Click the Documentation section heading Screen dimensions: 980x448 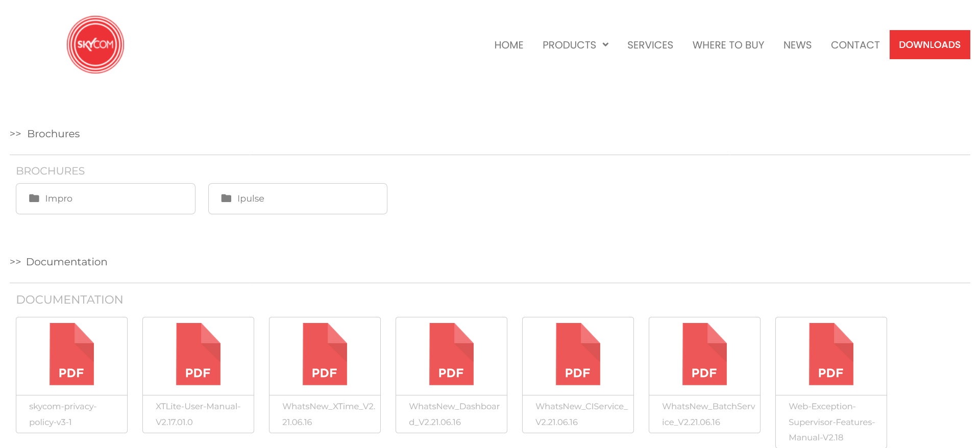click(x=66, y=262)
